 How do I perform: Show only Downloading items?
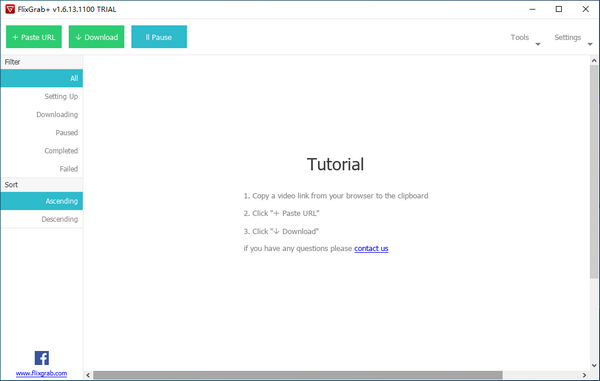coord(42,114)
